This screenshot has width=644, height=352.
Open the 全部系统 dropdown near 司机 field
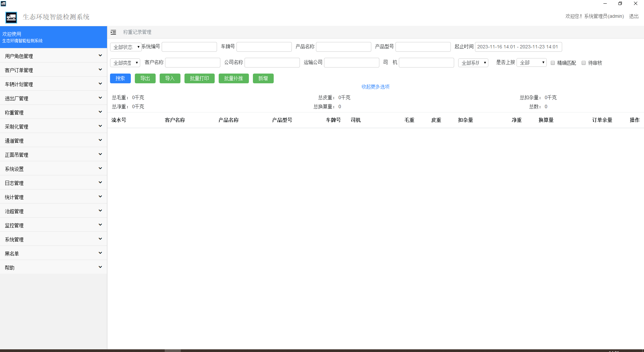coord(473,63)
